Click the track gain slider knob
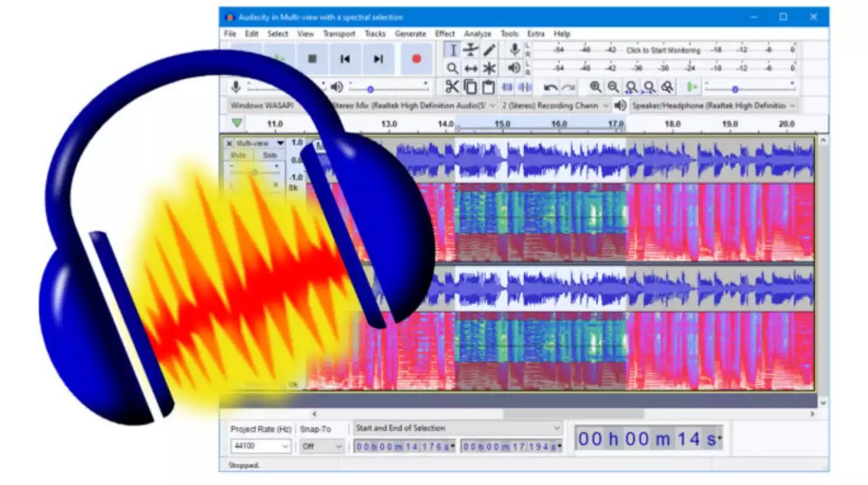This screenshot has height=485, width=868. [x=255, y=171]
